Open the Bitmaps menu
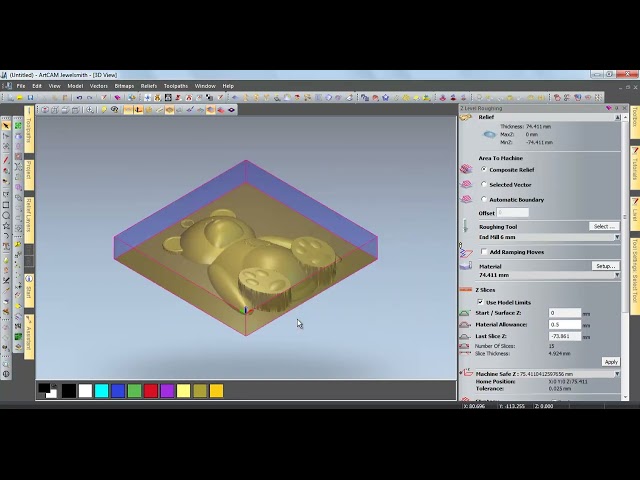Viewport: 640px width, 480px height. point(124,86)
